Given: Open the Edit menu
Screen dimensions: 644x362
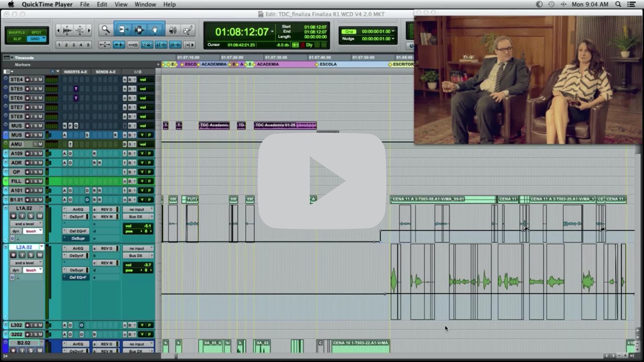Looking at the screenshot, I should point(102,5).
